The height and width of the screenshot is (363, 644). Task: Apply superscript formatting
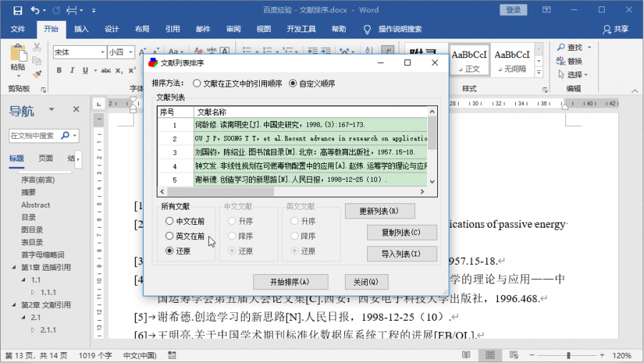[x=132, y=70]
